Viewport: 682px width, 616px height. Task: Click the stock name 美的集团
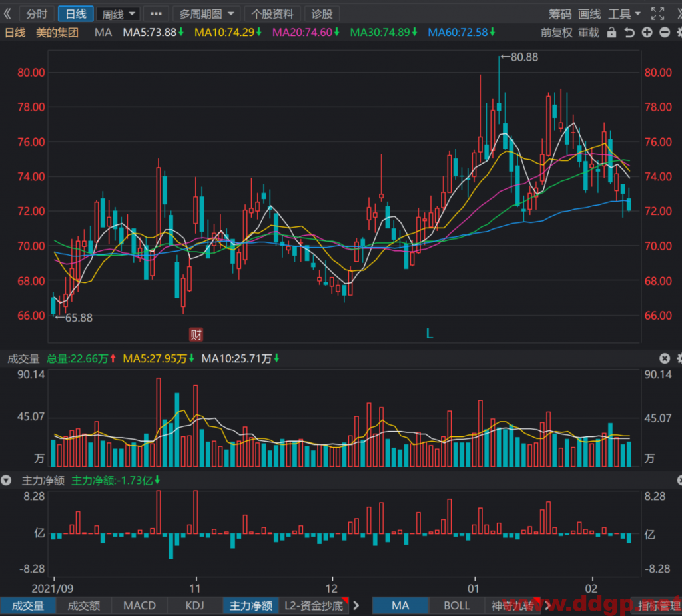[57, 33]
